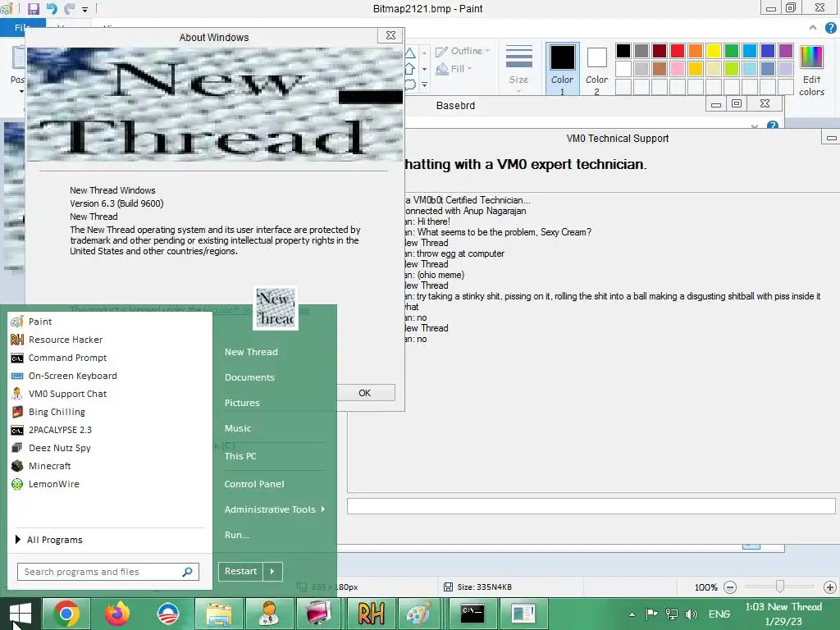Open New Thread user folder link
This screenshot has height=630, width=840.
[x=251, y=352]
